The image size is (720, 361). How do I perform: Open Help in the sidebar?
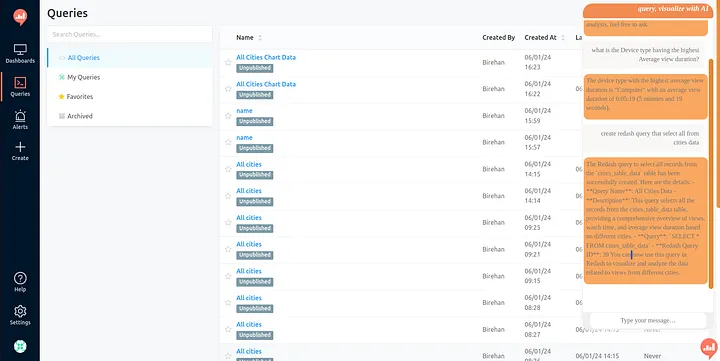click(x=20, y=282)
